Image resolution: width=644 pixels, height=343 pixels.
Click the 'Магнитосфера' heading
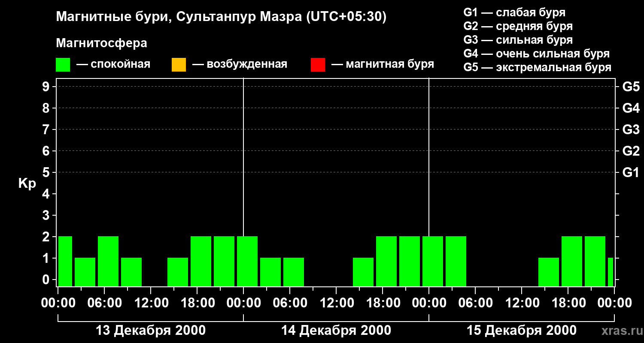101,43
